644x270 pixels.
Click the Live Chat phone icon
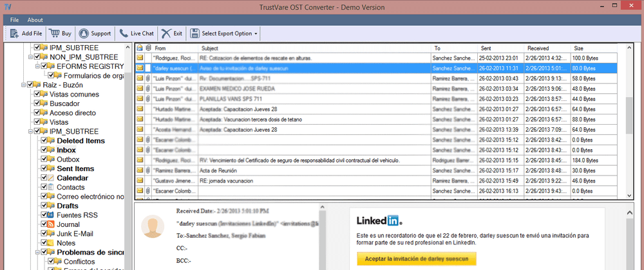pos(124,33)
